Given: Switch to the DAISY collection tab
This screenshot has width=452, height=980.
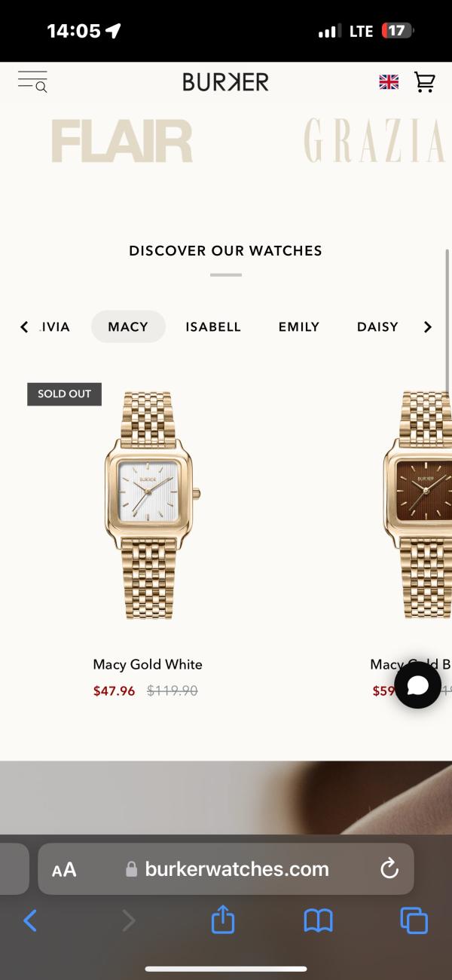Looking at the screenshot, I should click(x=377, y=327).
